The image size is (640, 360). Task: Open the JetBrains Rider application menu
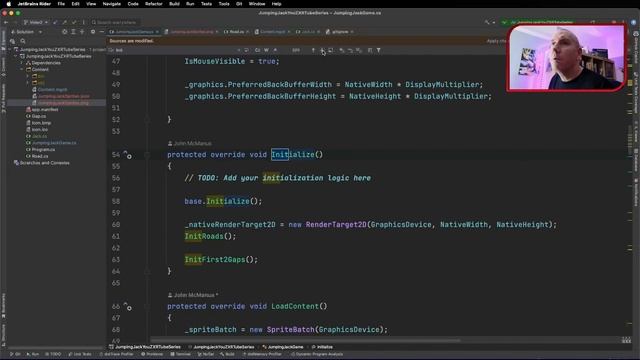(34, 4)
